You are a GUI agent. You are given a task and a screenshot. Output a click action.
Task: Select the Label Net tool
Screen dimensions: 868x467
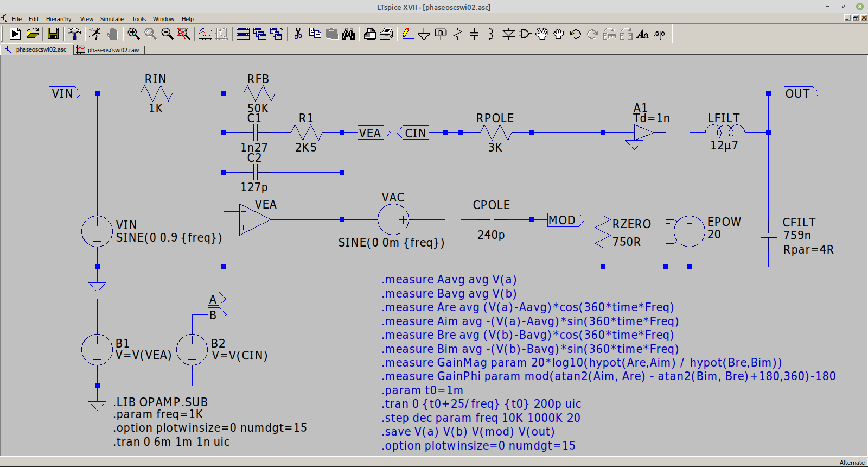coord(441,34)
